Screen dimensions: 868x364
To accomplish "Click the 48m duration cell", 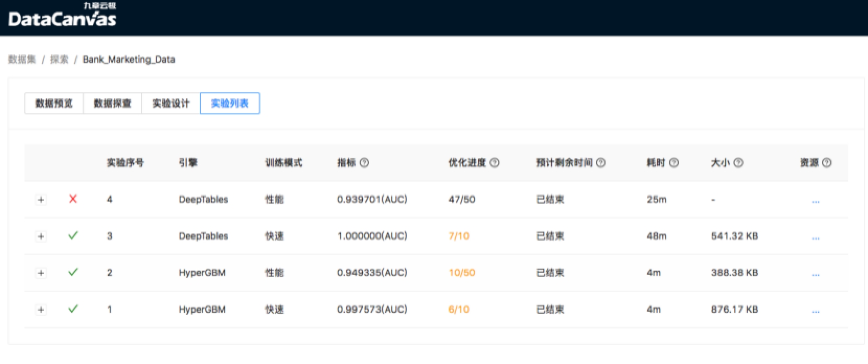I will point(657,236).
